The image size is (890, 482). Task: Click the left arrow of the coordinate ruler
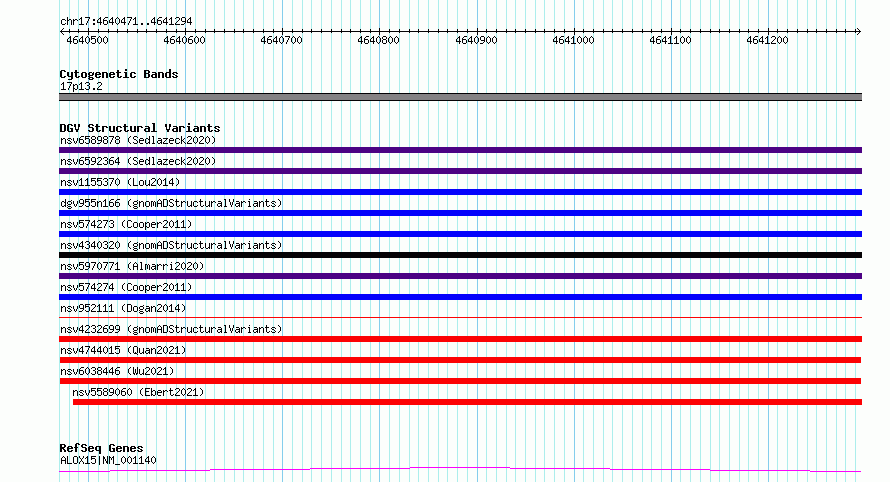pyautogui.click(x=62, y=32)
